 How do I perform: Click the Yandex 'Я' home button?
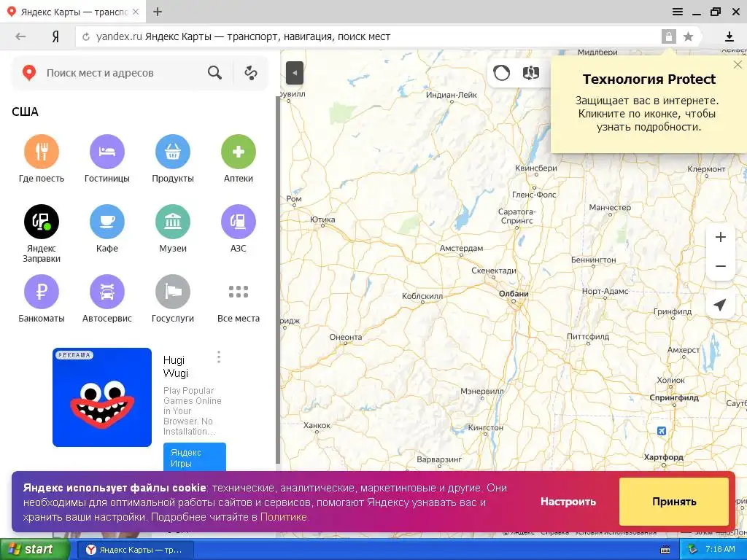coord(55,36)
